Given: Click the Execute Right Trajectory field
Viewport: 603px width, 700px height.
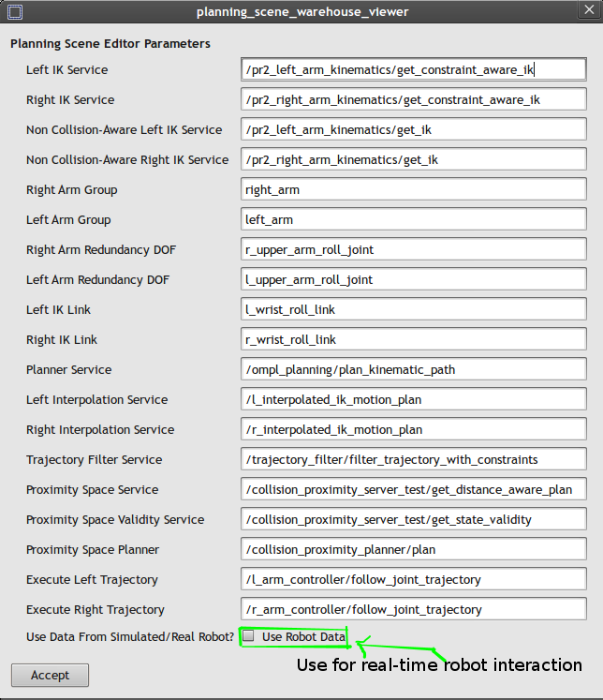Looking at the screenshot, I should coord(413,610).
